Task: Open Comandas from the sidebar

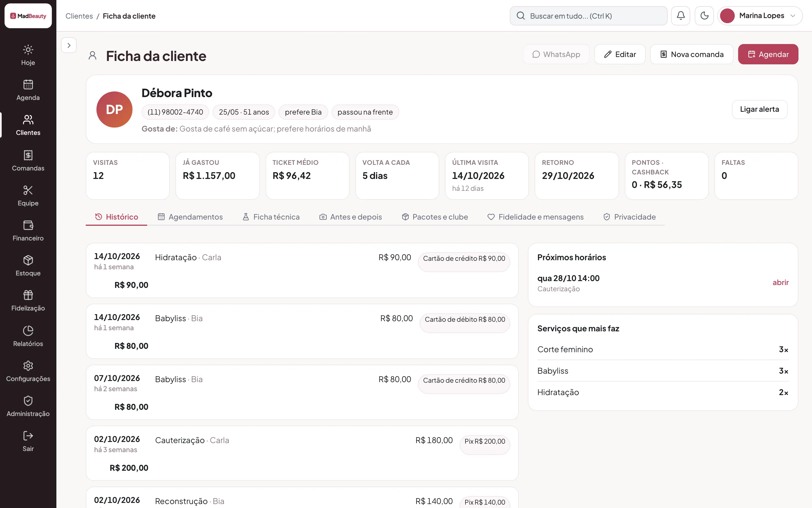Action: (x=28, y=161)
